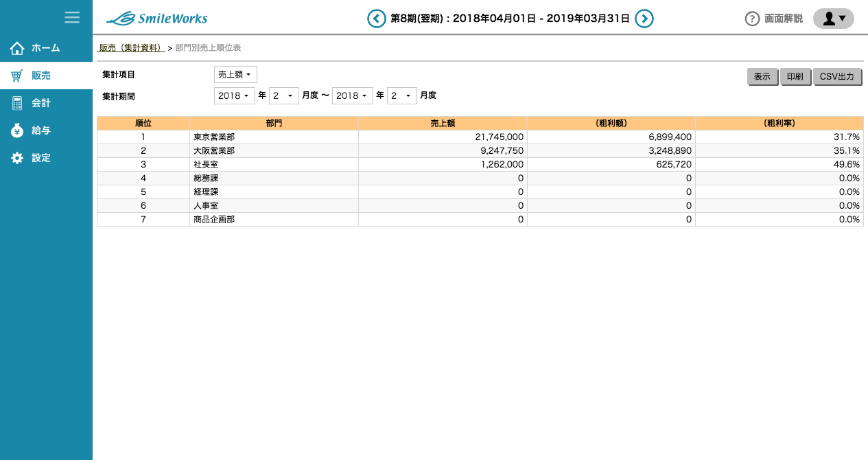Open the 設定 menu item
The height and width of the screenshot is (460, 868).
pos(46,158)
